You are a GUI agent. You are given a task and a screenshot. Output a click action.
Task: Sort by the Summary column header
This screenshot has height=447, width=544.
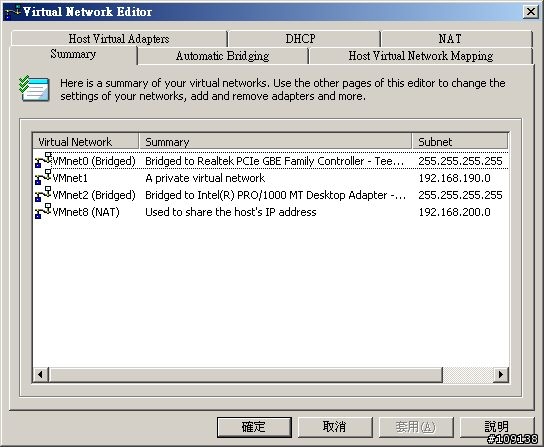[x=275, y=142]
